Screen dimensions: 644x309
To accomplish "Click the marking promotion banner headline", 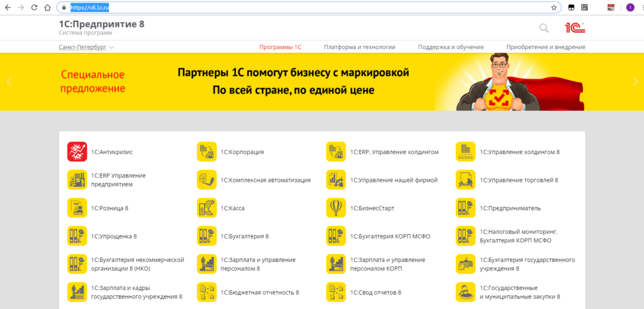I will coord(293,82).
